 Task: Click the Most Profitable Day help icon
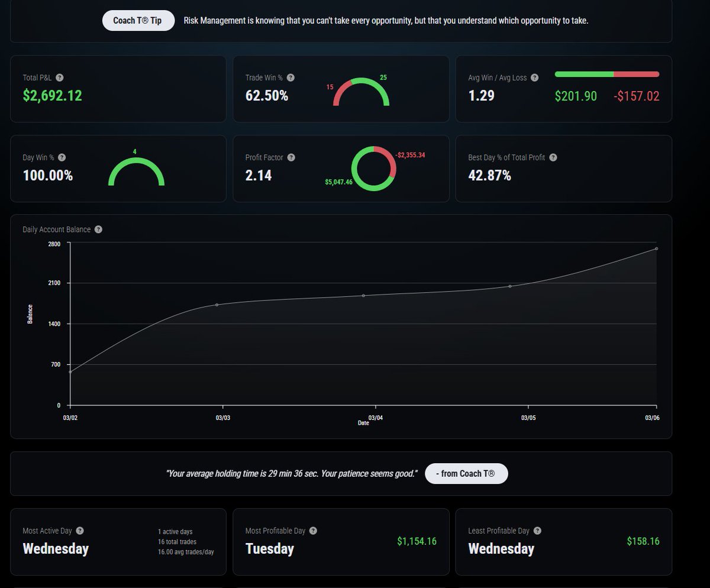coord(314,531)
